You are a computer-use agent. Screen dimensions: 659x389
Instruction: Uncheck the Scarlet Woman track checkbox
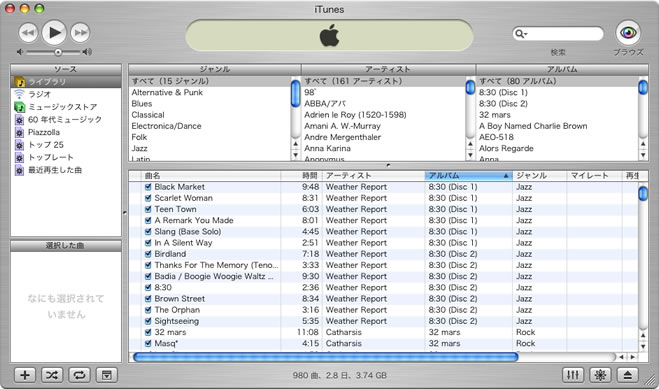148,198
